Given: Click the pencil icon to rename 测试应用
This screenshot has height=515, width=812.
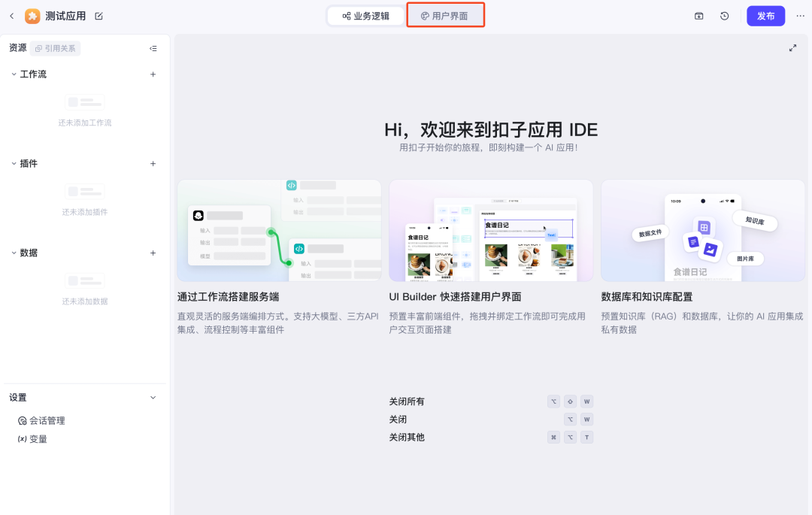Looking at the screenshot, I should coord(99,15).
